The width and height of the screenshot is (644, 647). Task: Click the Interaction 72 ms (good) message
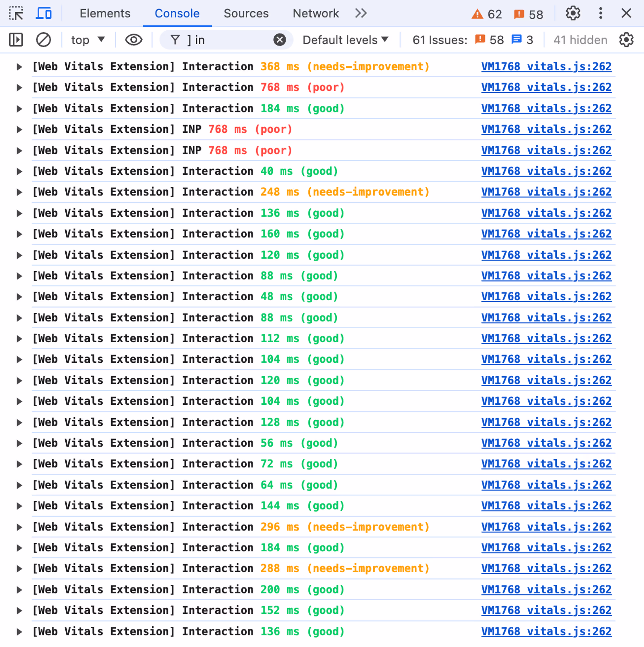[185, 464]
